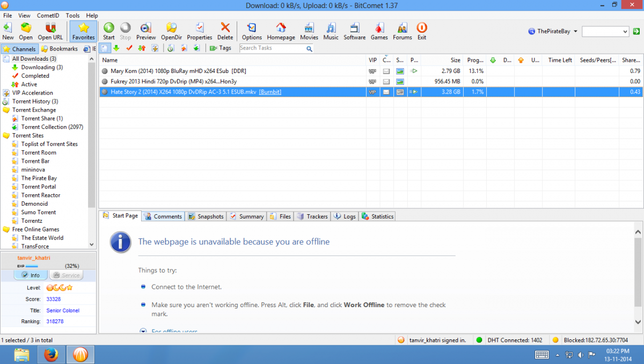Sort tasks by the Name column header

[x=233, y=60]
